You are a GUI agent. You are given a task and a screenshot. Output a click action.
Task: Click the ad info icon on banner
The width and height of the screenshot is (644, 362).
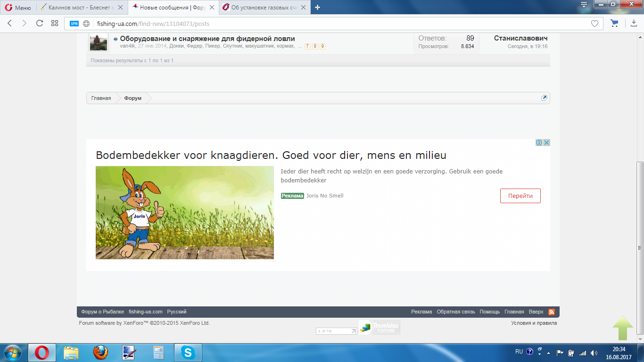coord(539,143)
